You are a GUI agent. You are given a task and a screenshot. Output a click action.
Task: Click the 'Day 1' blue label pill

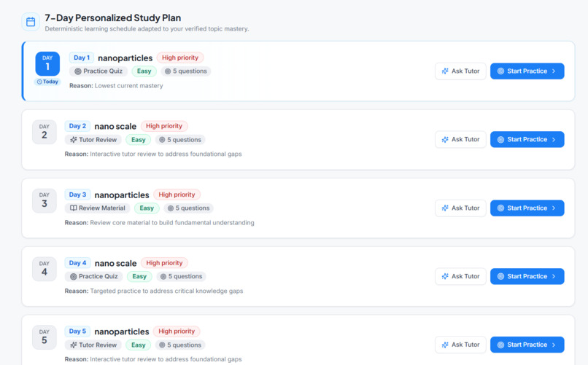coord(82,58)
